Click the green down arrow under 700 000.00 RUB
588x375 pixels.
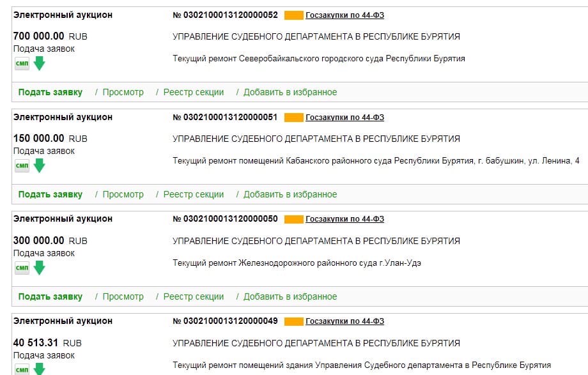pos(40,63)
